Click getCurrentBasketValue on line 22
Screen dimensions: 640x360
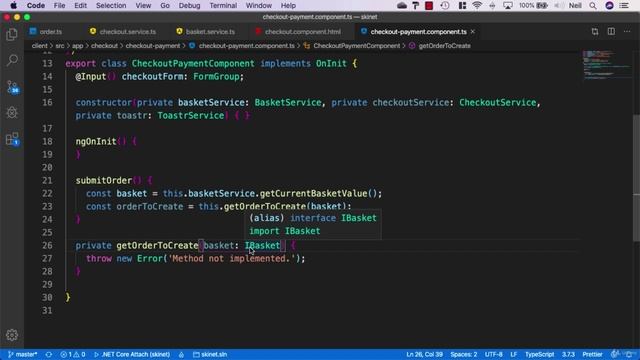point(313,193)
